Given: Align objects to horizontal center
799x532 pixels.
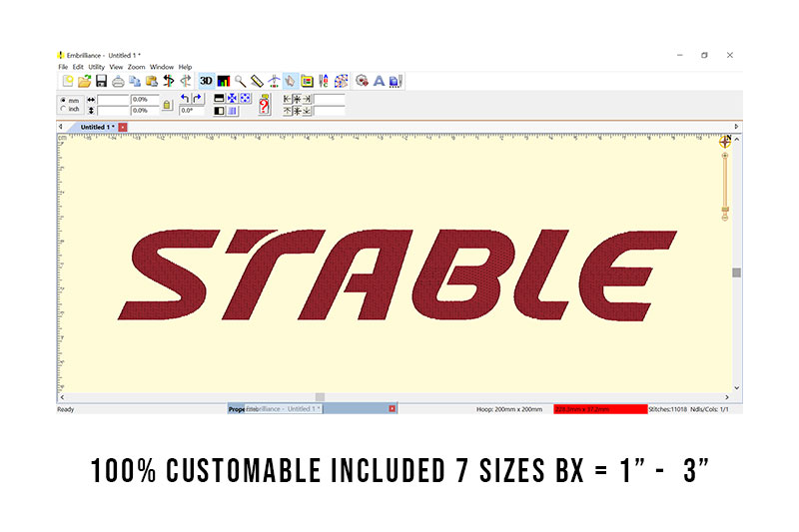Looking at the screenshot, I should pos(297,99).
